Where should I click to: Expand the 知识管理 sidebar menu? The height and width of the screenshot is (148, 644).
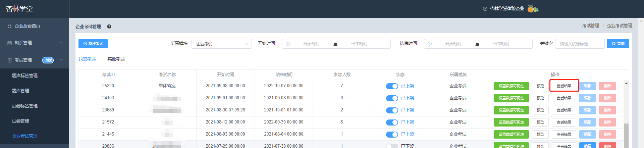click(61, 43)
